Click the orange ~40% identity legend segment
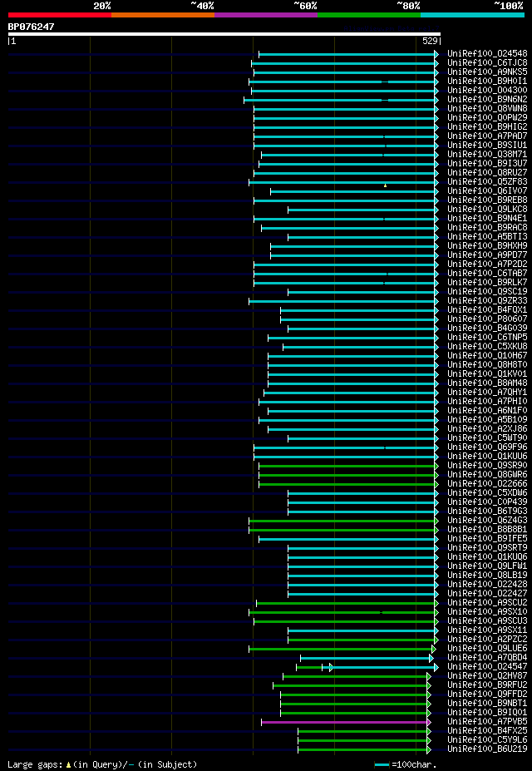Image resolution: width=532 pixels, height=771 pixels. tap(163, 15)
